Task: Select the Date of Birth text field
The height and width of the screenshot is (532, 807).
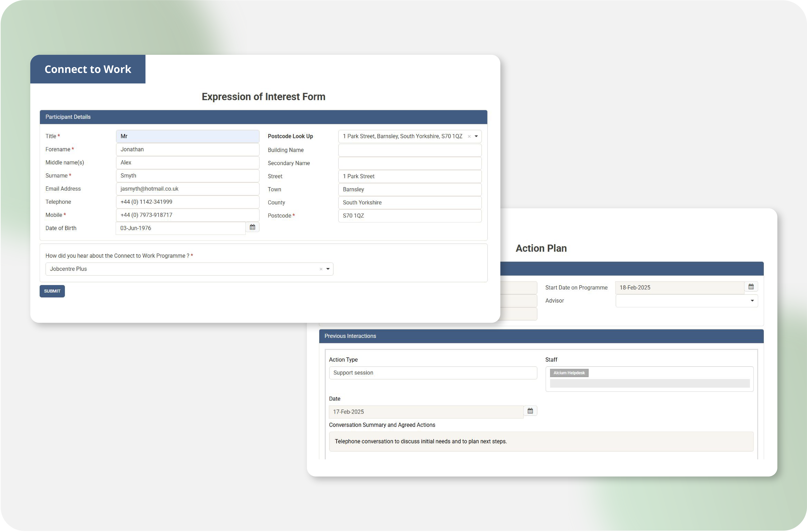Action: (181, 228)
